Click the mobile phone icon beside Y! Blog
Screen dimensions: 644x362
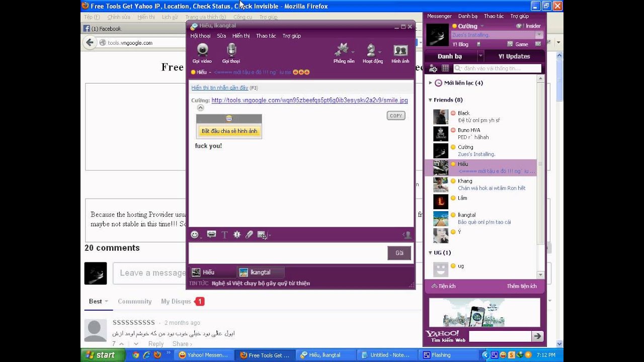pyautogui.click(x=478, y=44)
